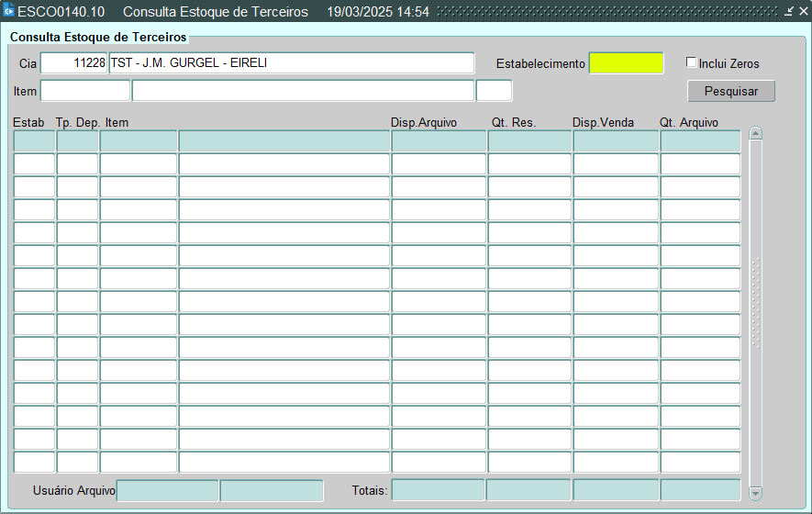Click the first Usuário Arquivo field
This screenshot has width=812, height=514.
pos(168,491)
